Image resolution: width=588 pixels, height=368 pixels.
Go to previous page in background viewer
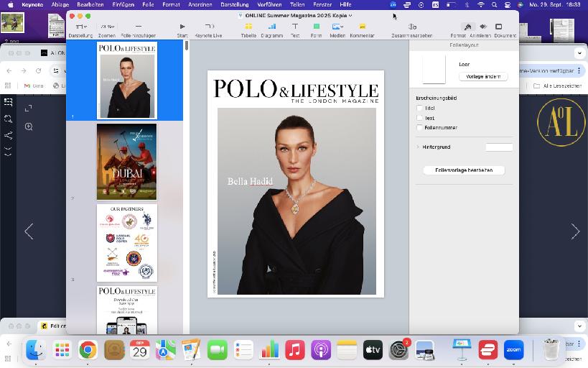click(x=29, y=231)
